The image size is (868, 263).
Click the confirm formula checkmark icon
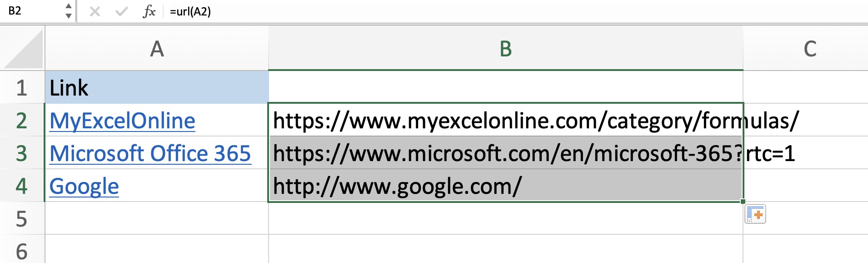(x=121, y=11)
